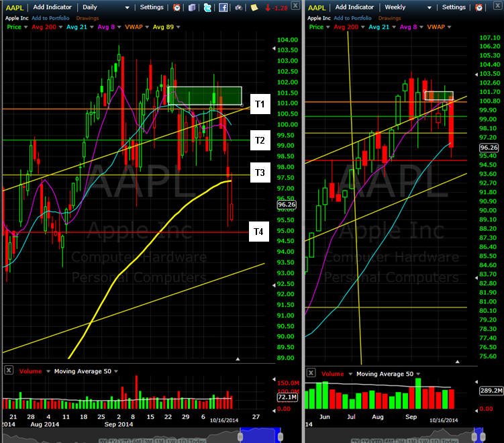Open the yellow sticky note icon
This screenshot has height=443, width=504.
click(254, 7)
